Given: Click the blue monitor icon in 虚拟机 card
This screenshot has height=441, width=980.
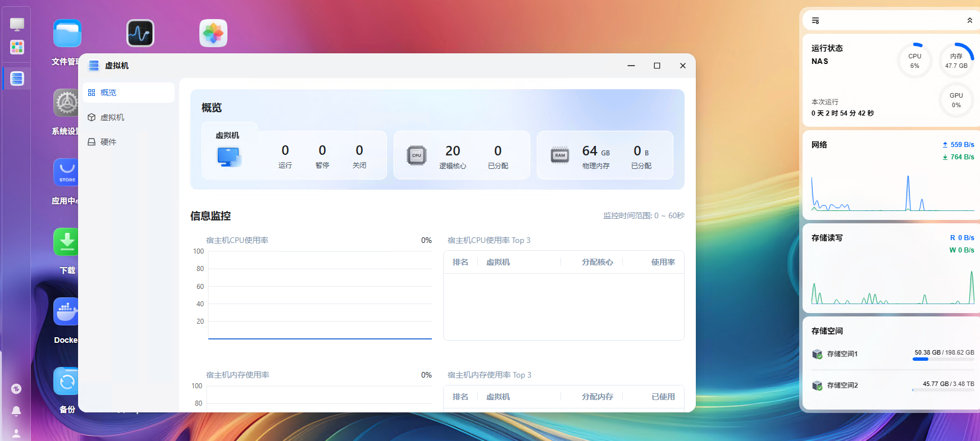Looking at the screenshot, I should pyautogui.click(x=229, y=157).
